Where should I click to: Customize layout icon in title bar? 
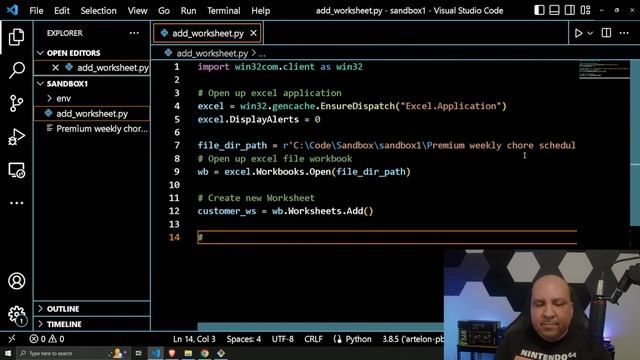click(x=585, y=10)
